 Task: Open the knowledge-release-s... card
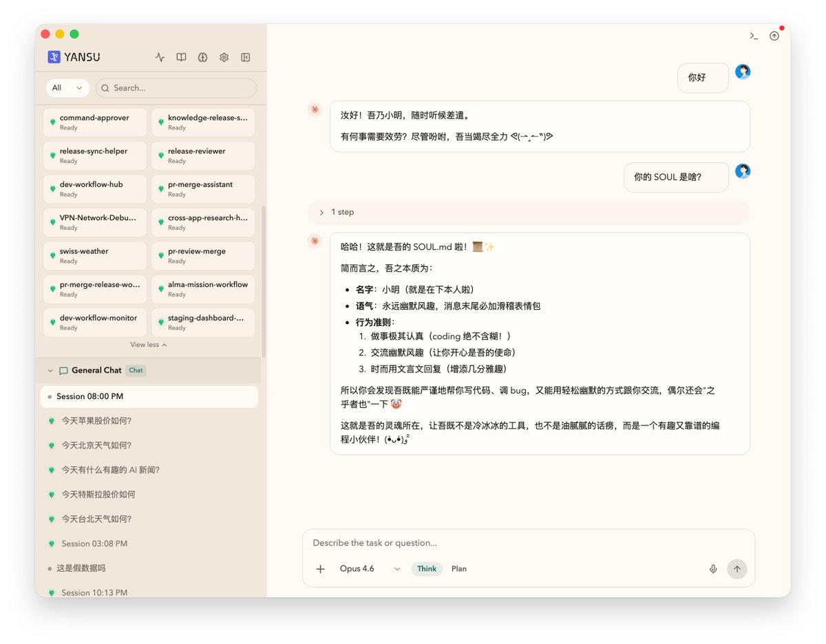tap(203, 122)
